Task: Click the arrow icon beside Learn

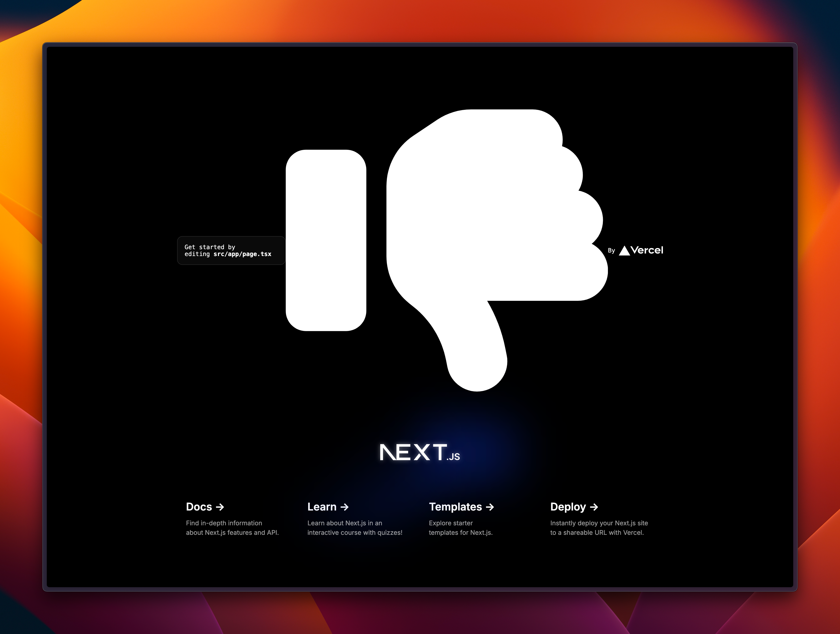Action: pos(345,507)
